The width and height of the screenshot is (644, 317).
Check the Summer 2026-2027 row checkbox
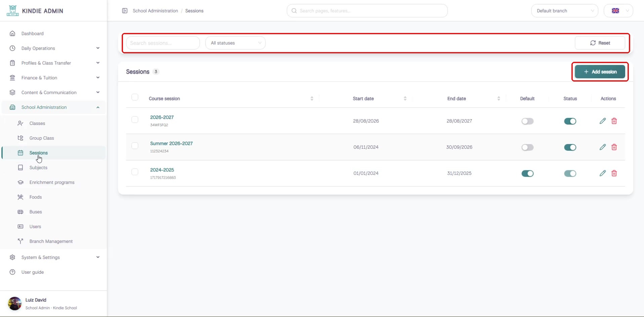pos(135,146)
